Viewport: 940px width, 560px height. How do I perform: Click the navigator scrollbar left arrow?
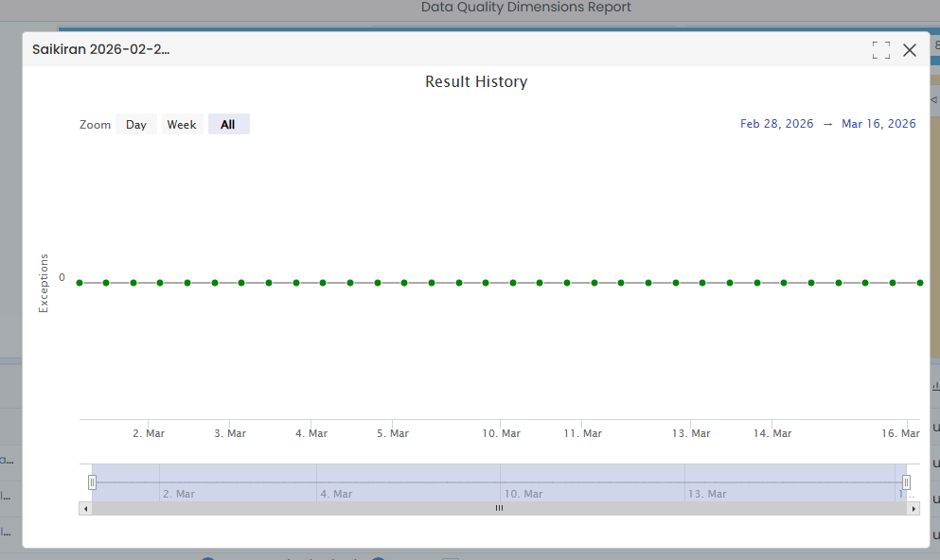pos(86,509)
